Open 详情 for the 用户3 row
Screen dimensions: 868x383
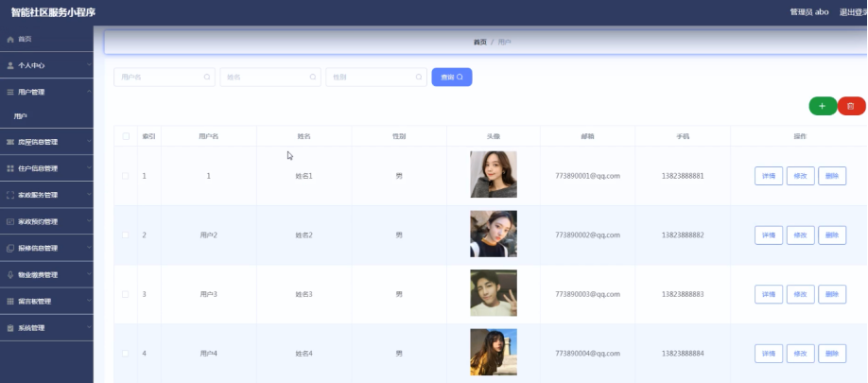(x=769, y=294)
